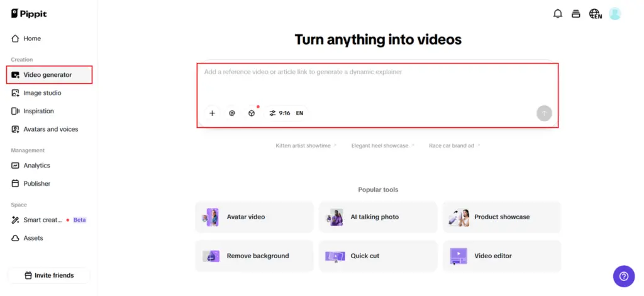Click the Avatar video thumbnail icon

coord(211,217)
